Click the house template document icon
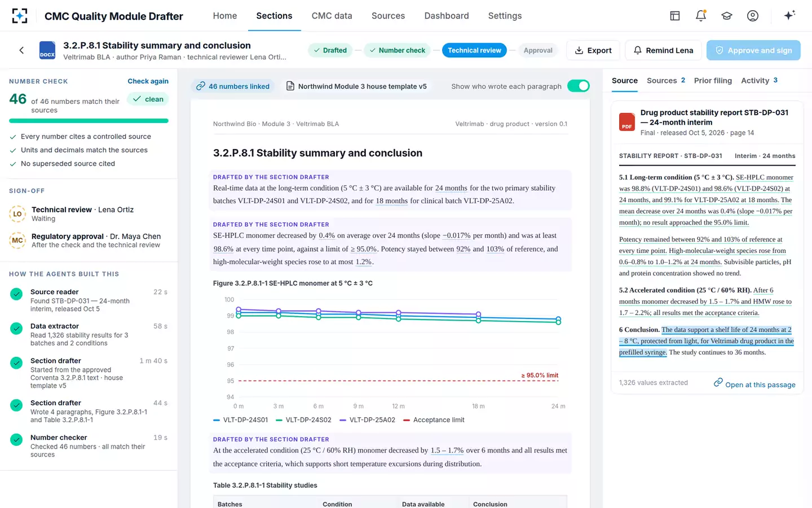Image resolution: width=812 pixels, height=508 pixels. pos(290,86)
